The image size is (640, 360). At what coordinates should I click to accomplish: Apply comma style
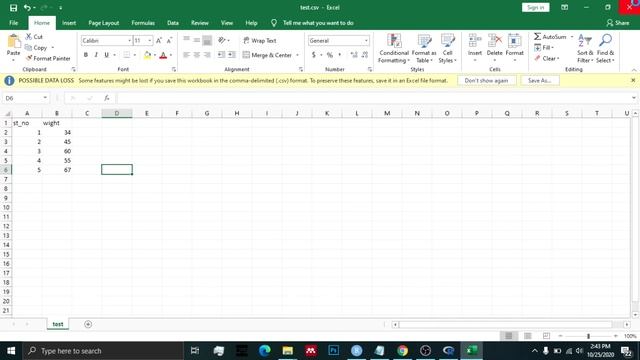point(340,55)
